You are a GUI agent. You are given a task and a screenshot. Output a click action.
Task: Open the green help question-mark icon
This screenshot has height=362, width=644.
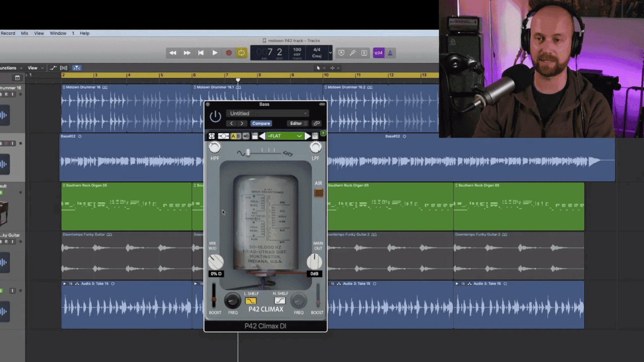pos(323,133)
